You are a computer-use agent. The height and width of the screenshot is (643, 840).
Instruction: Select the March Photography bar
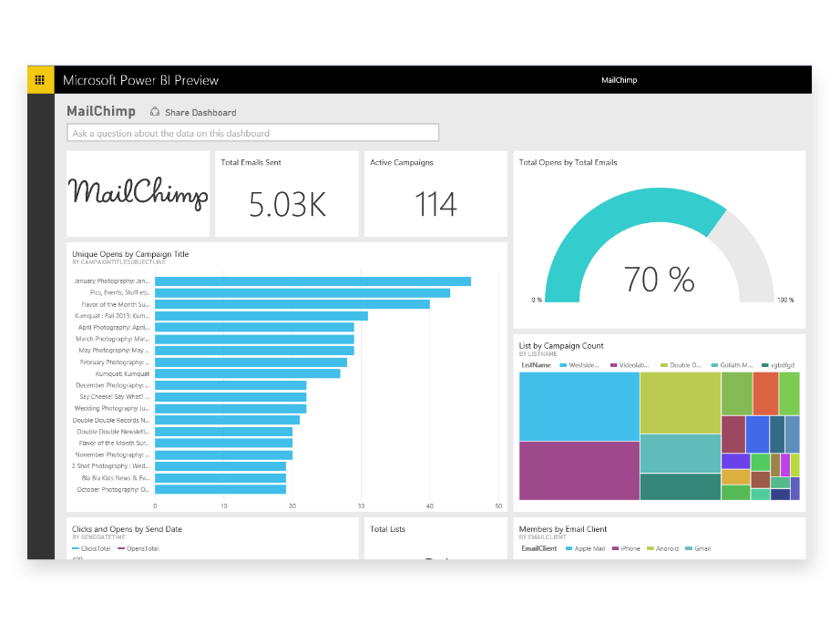click(254, 339)
